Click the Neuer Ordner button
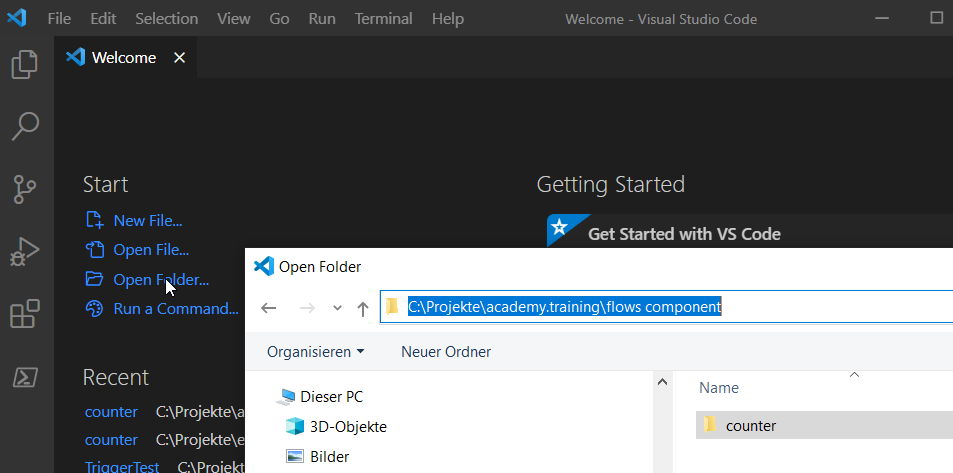Screen dimensions: 953x473 pos(446,352)
